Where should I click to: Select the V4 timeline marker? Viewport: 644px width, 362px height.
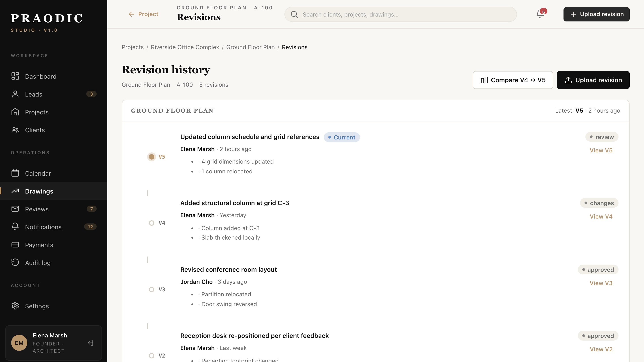coord(152,223)
